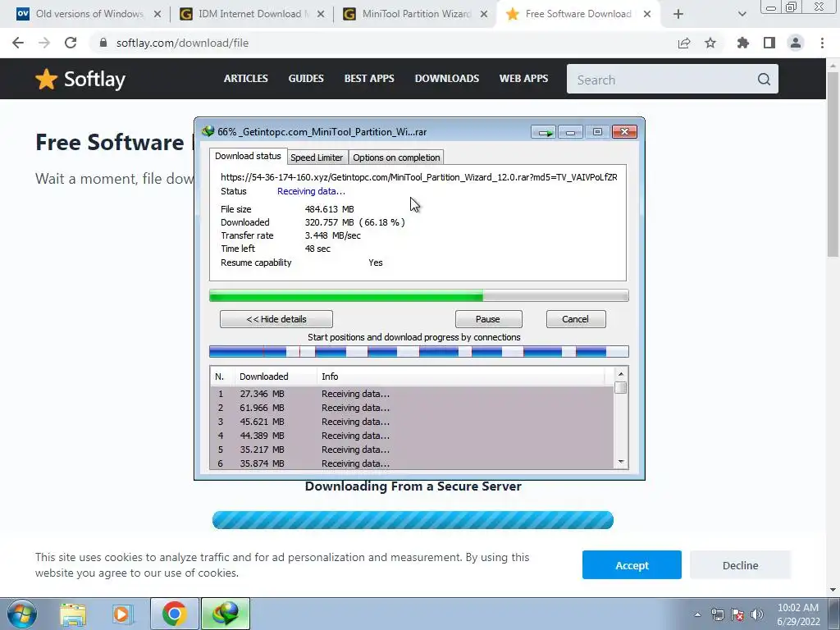Accept the cookies notice
Viewport: 840px width, 630px height.
tap(632, 565)
